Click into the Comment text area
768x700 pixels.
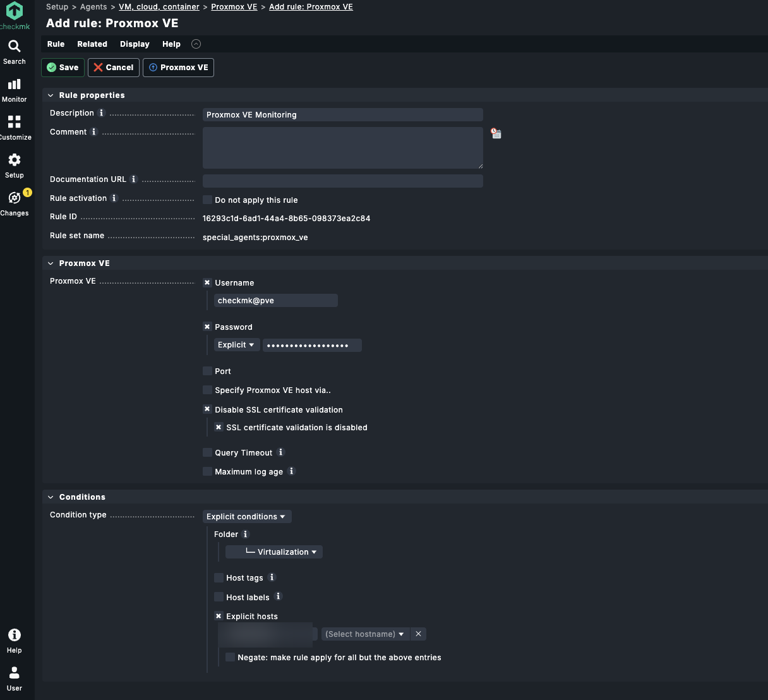[x=343, y=148]
